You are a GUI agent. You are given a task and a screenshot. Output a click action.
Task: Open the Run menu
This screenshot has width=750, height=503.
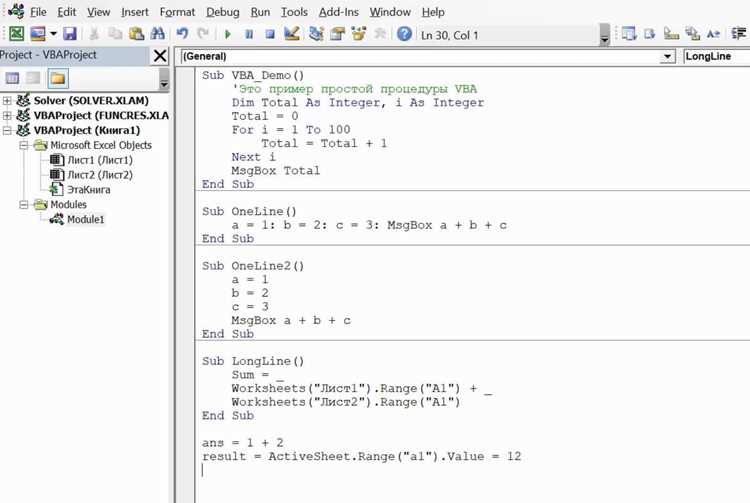pos(260,12)
